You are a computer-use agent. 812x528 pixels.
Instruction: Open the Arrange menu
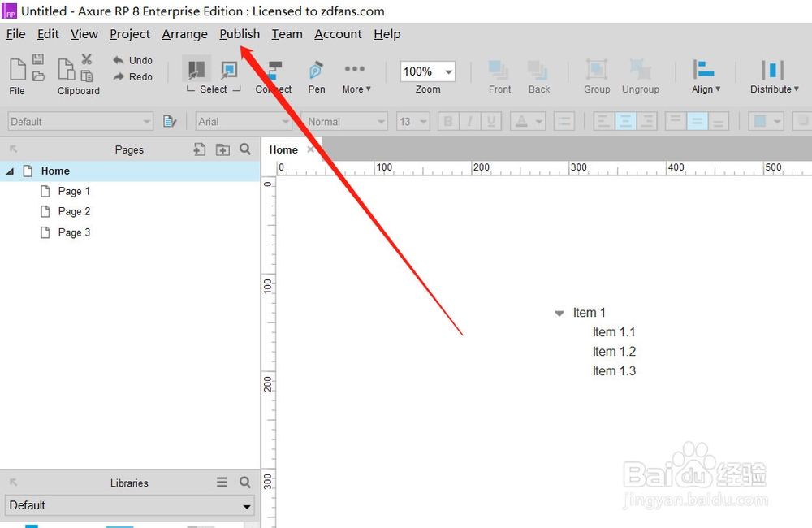[184, 34]
